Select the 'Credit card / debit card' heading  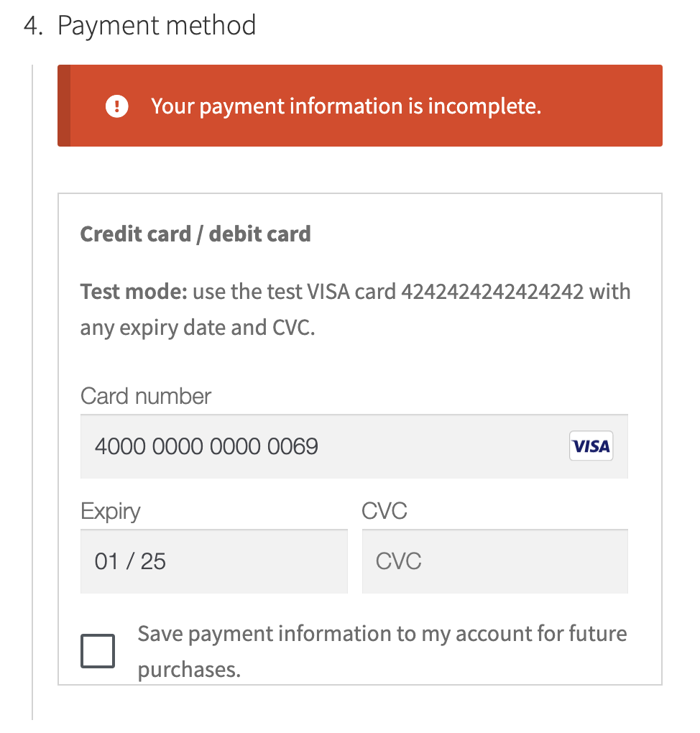click(195, 234)
